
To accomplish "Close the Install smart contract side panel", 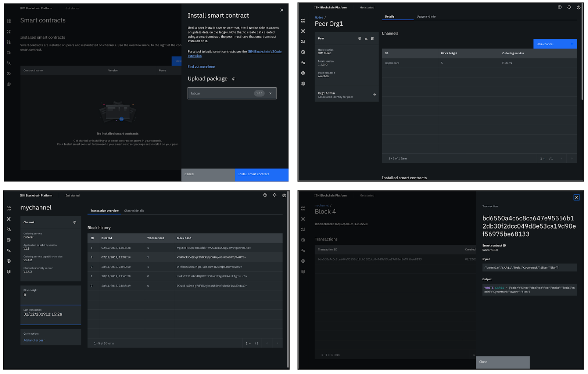I will coord(282,10).
